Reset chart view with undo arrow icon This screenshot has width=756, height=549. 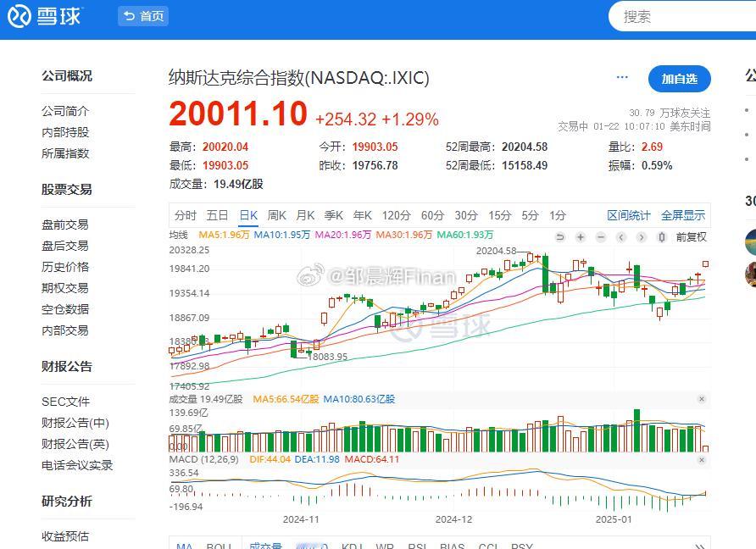pos(559,237)
